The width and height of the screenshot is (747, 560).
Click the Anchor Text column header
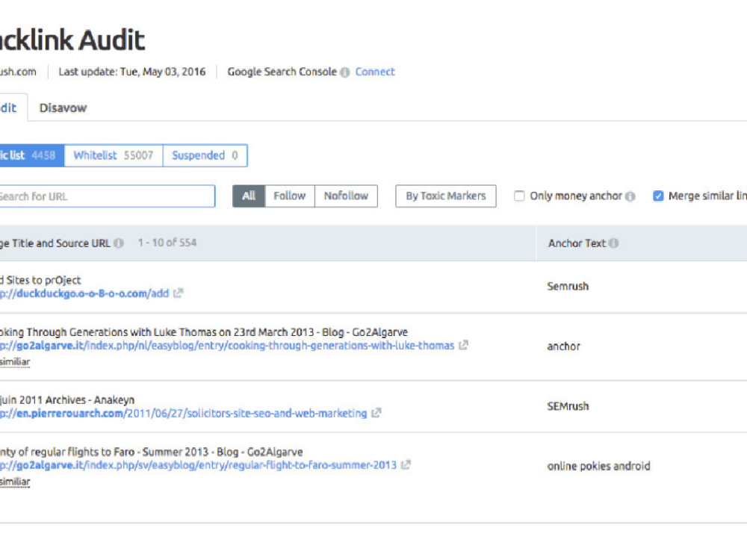click(577, 243)
